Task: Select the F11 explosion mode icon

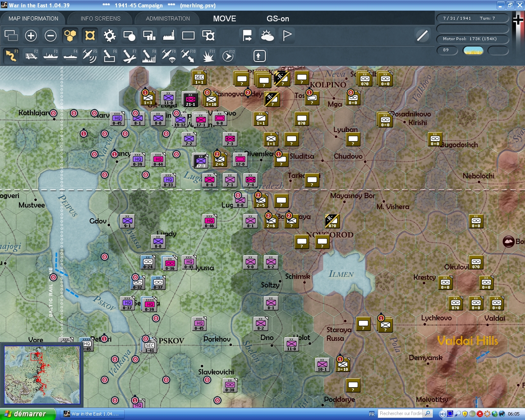Action: [x=208, y=56]
